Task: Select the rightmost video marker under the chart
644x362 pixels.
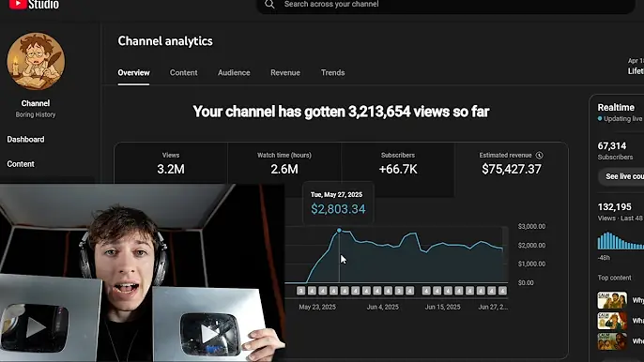Action: tap(502, 291)
